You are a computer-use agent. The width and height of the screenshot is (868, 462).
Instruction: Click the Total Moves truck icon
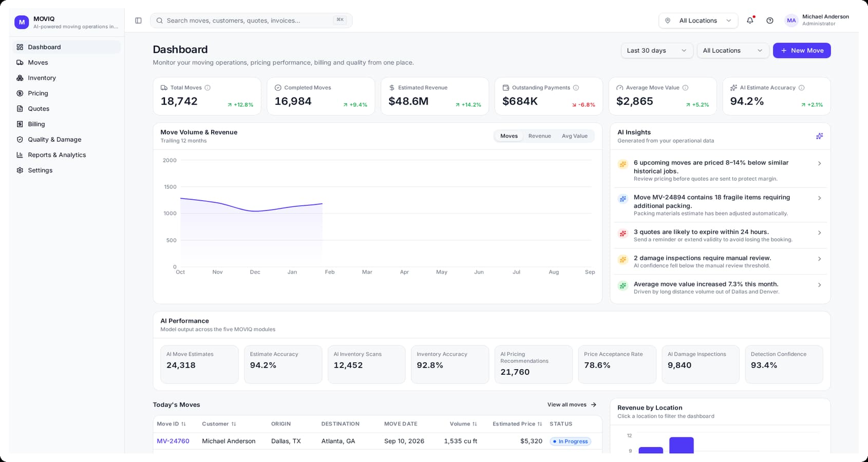tap(164, 88)
